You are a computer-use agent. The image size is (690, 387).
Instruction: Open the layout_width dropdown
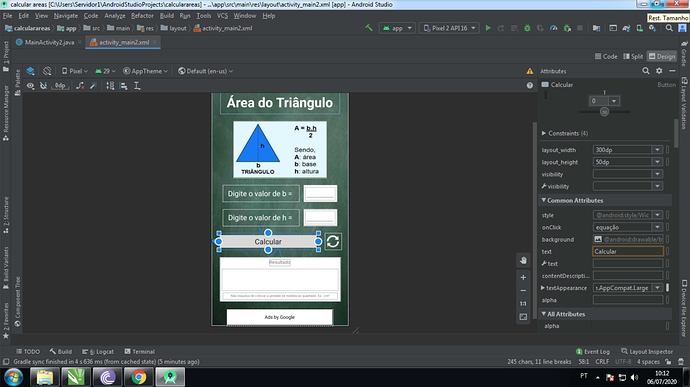point(657,150)
